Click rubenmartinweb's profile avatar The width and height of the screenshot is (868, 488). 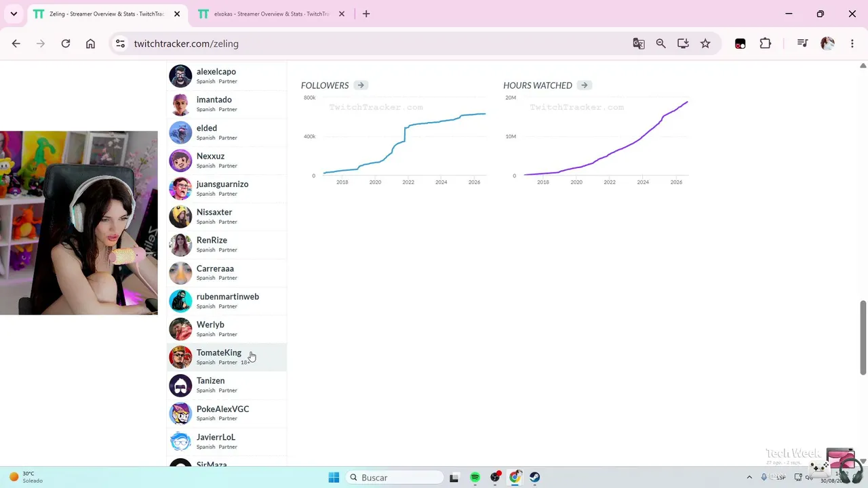click(x=180, y=301)
